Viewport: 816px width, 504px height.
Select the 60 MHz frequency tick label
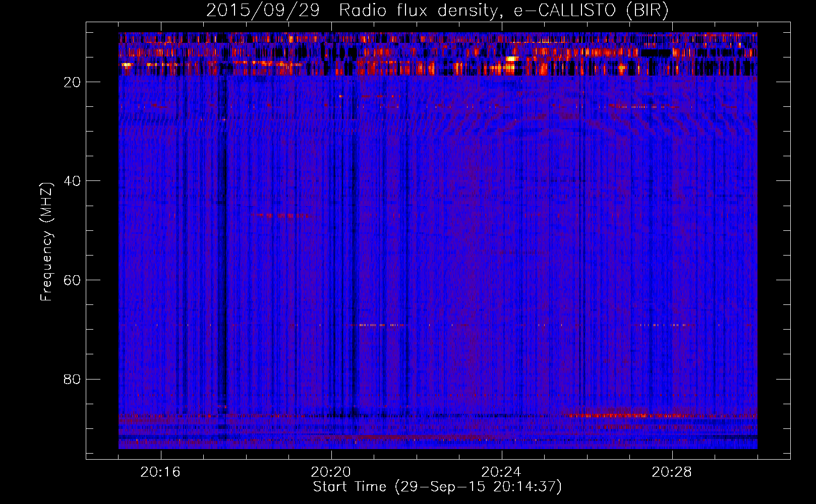(72, 281)
